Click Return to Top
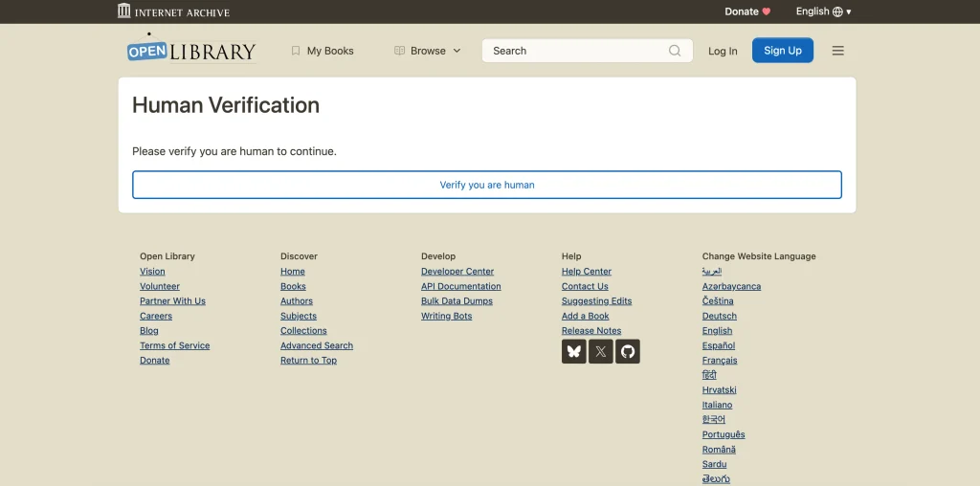 308,361
